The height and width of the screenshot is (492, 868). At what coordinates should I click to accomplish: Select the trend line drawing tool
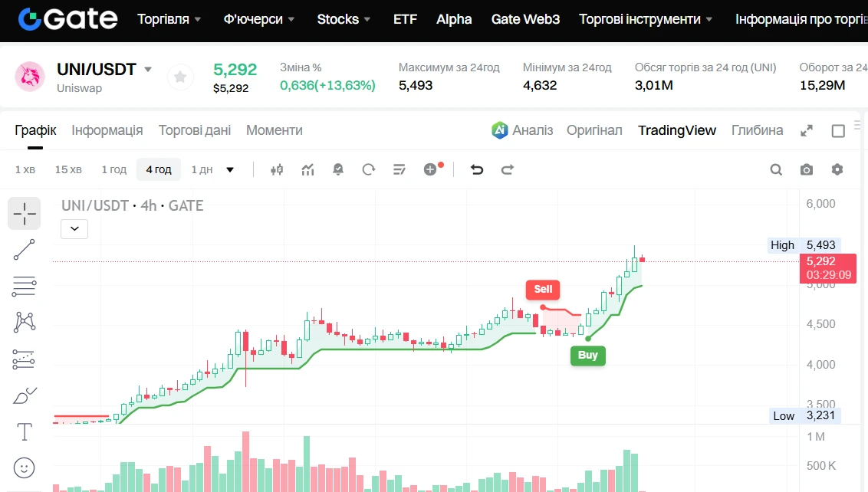pyautogui.click(x=24, y=250)
